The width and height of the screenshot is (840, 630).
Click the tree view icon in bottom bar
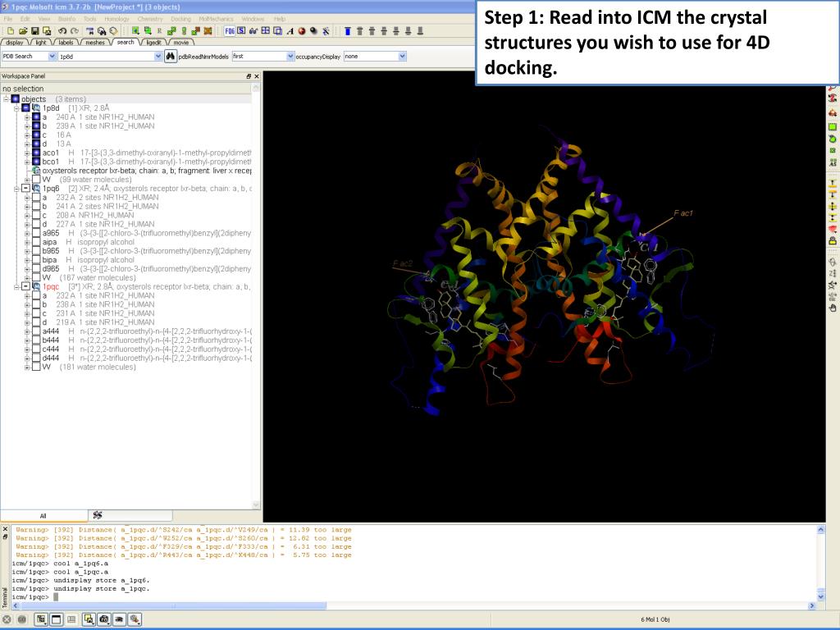41,619
